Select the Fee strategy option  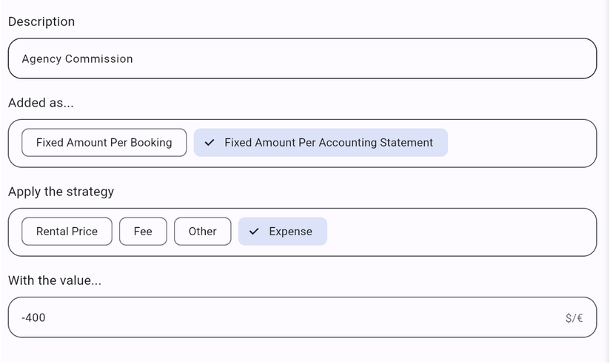pyautogui.click(x=143, y=232)
